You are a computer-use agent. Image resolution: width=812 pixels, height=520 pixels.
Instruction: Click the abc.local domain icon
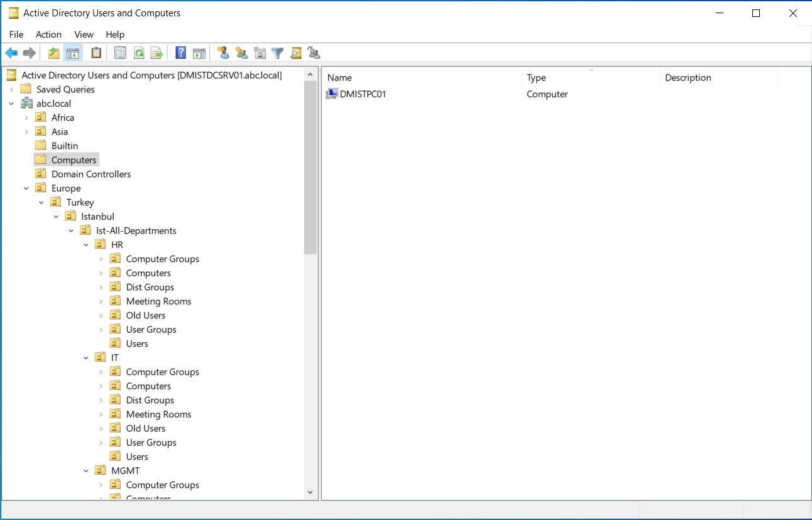coord(27,104)
